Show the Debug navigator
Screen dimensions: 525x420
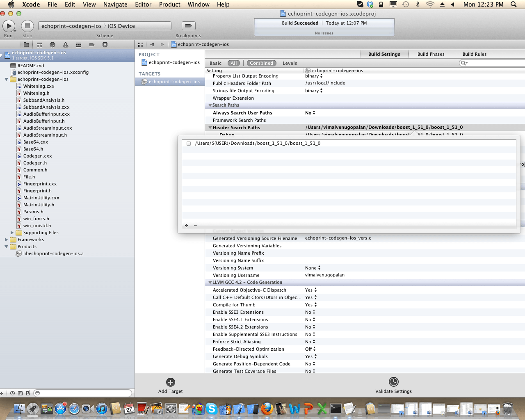79,45
